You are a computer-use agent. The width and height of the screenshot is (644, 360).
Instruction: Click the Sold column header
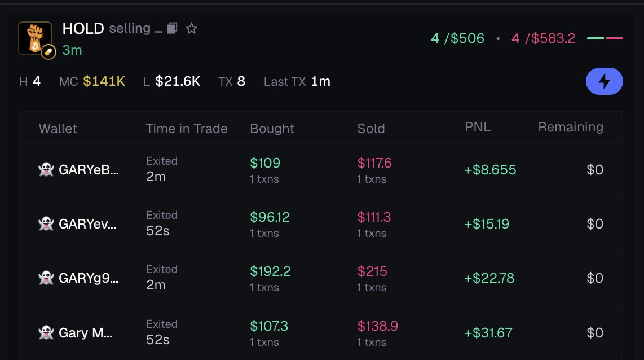371,129
